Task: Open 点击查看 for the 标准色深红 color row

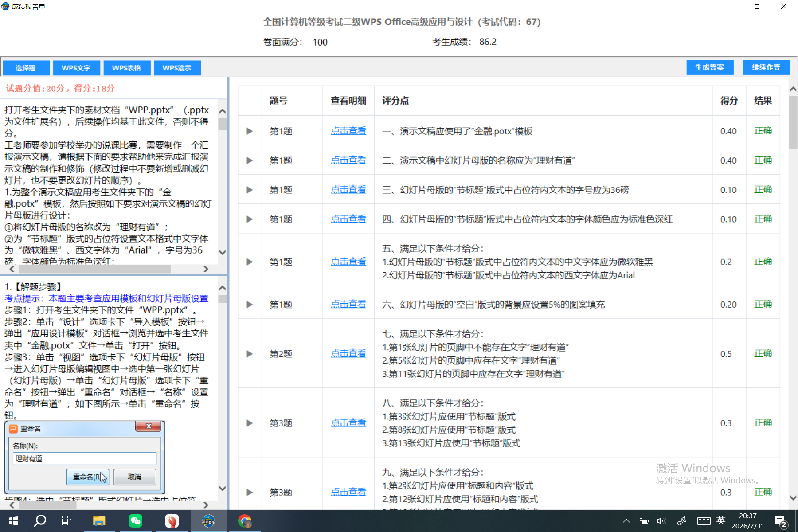Action: (348, 219)
